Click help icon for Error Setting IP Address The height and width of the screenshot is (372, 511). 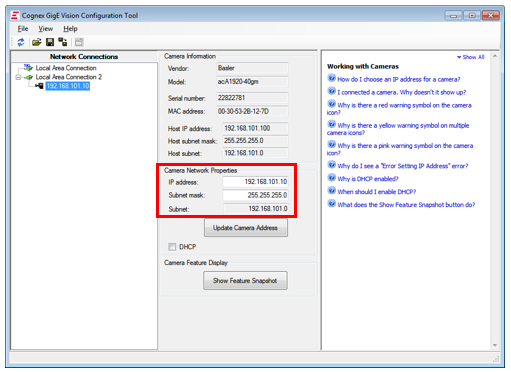coord(331,165)
